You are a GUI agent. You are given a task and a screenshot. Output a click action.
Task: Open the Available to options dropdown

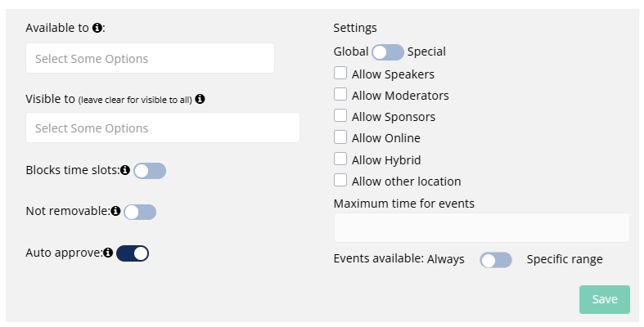click(150, 59)
